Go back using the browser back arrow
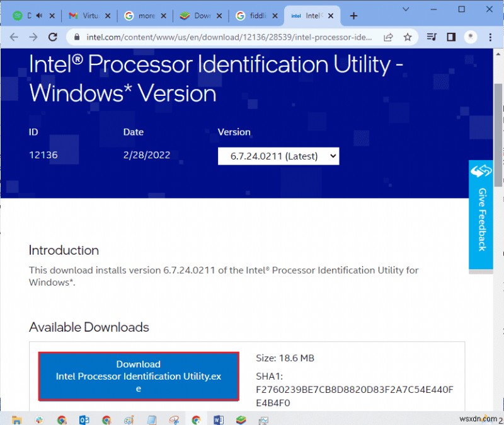 click(14, 37)
